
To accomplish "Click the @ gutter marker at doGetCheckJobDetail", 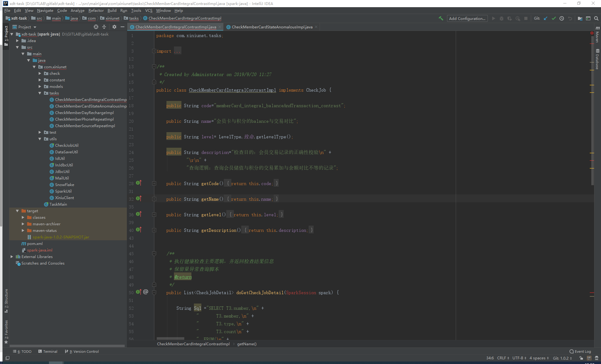I will pos(146,292).
